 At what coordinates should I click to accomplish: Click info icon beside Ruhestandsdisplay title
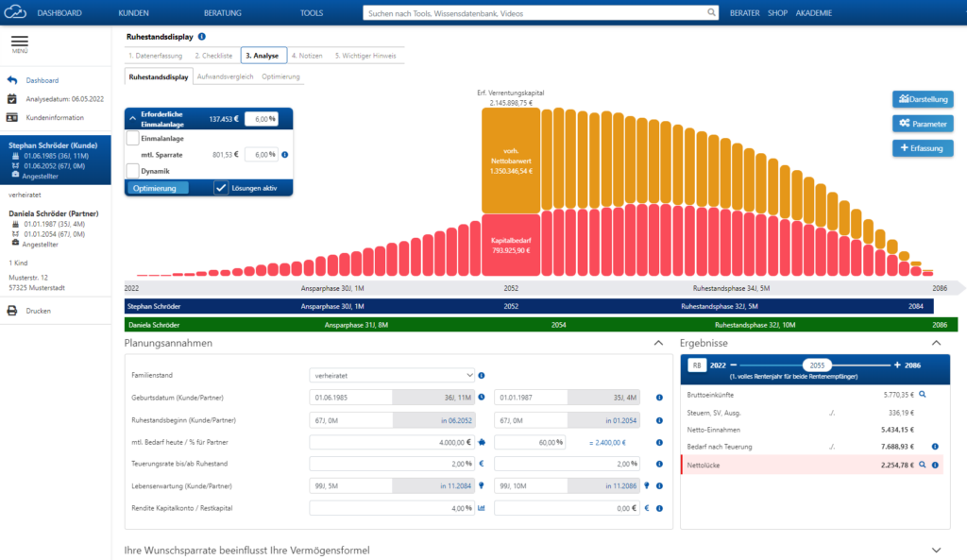click(x=202, y=37)
